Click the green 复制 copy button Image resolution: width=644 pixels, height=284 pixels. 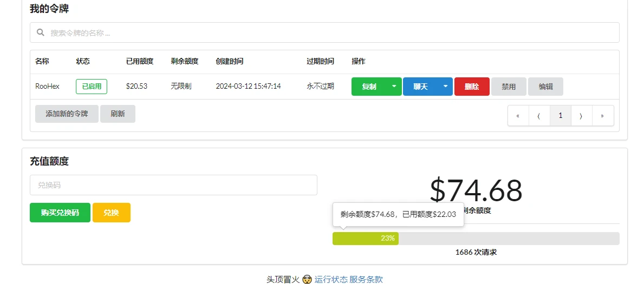pos(369,87)
